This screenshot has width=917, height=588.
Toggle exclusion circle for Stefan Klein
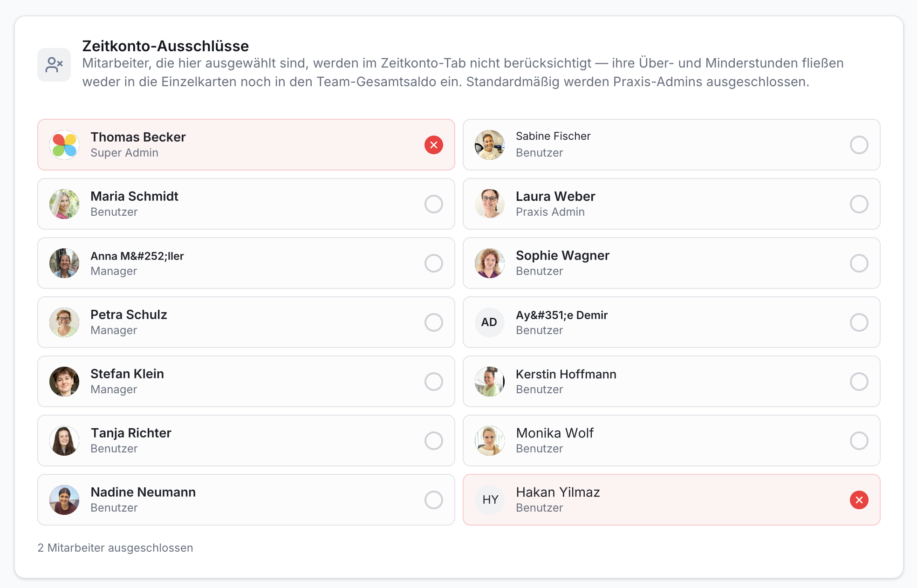[x=433, y=382]
